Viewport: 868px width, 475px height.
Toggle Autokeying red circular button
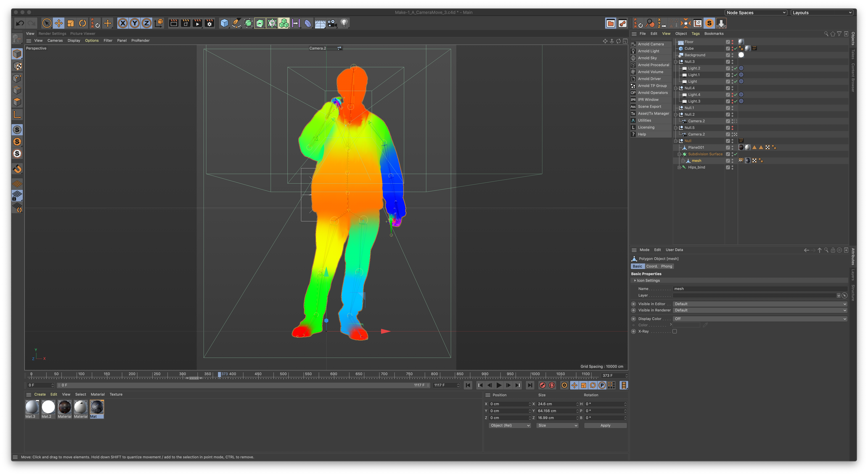[552, 385]
